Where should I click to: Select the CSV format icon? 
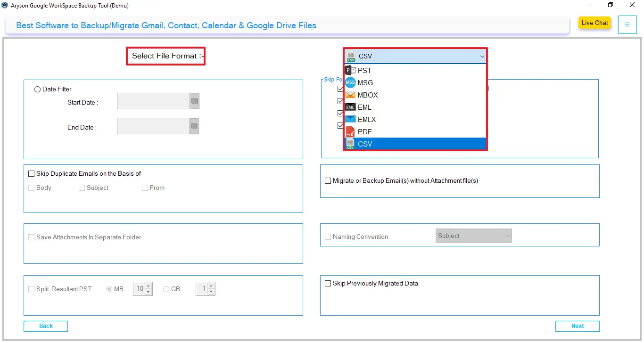coord(350,144)
